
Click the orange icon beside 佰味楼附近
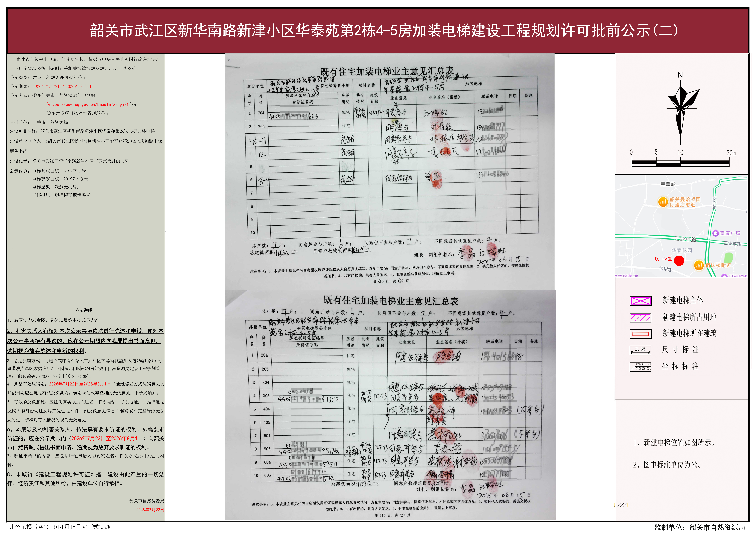pyautogui.click(x=699, y=265)
